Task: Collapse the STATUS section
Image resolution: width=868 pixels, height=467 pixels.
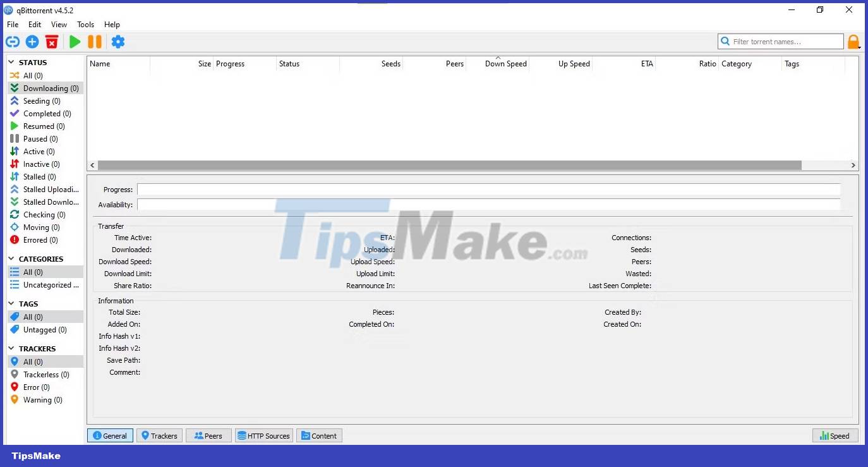Action: click(x=12, y=63)
